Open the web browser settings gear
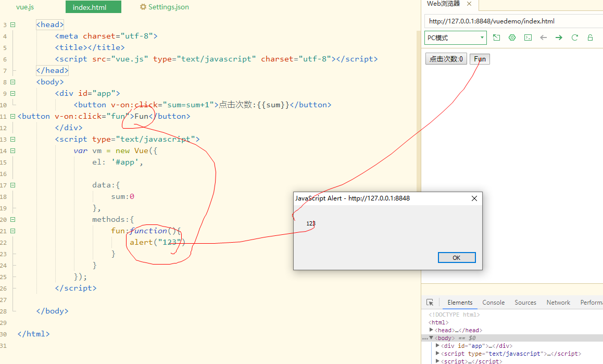 (x=512, y=37)
